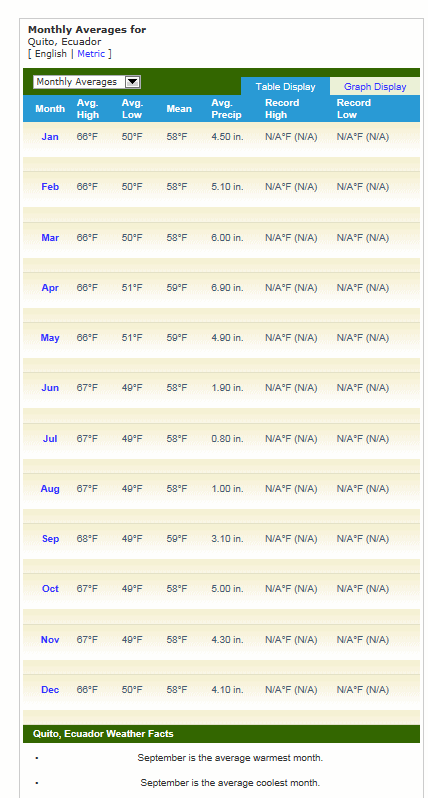Open the Aug month link

[50, 489]
